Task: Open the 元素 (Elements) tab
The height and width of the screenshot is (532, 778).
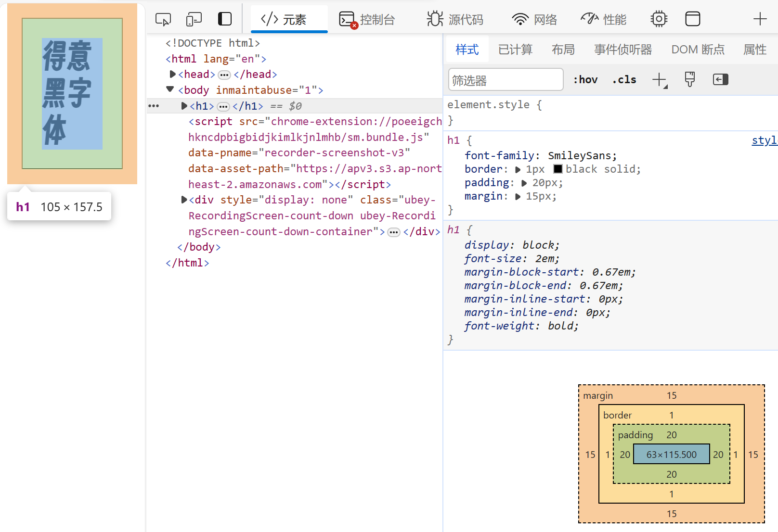Action: (x=289, y=19)
